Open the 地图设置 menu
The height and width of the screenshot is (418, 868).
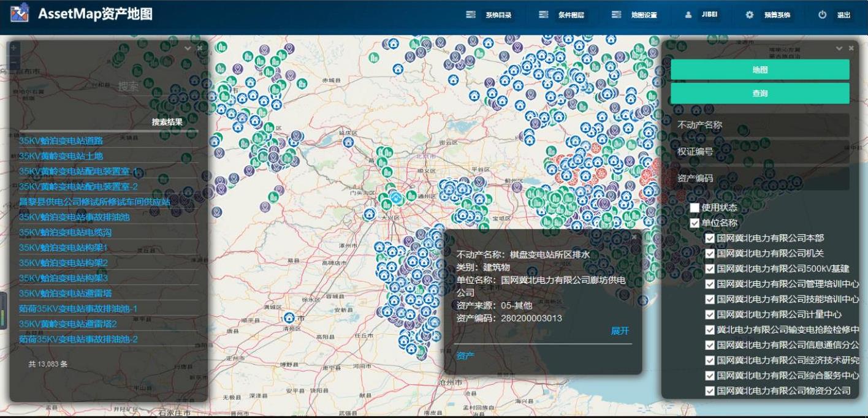click(x=634, y=15)
